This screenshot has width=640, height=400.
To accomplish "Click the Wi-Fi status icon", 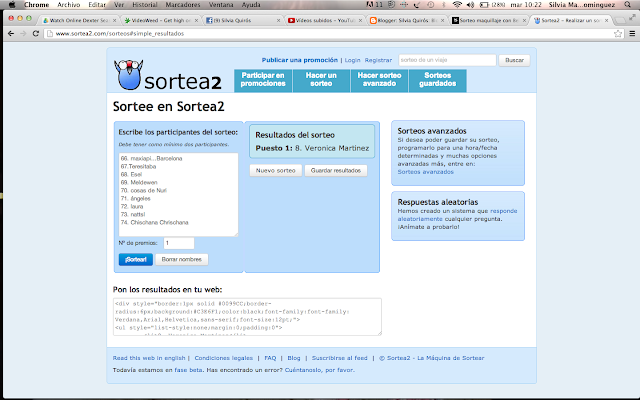I will [457, 4].
